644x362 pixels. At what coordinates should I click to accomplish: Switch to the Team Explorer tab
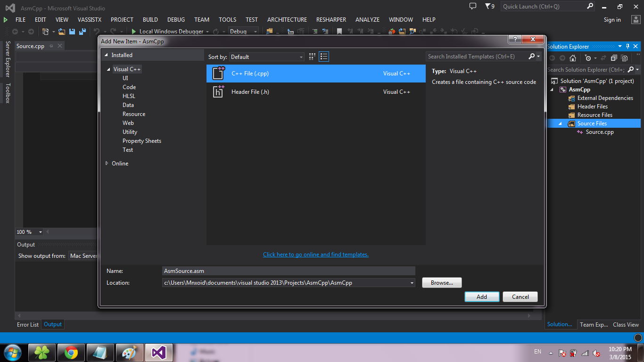tap(594, 325)
